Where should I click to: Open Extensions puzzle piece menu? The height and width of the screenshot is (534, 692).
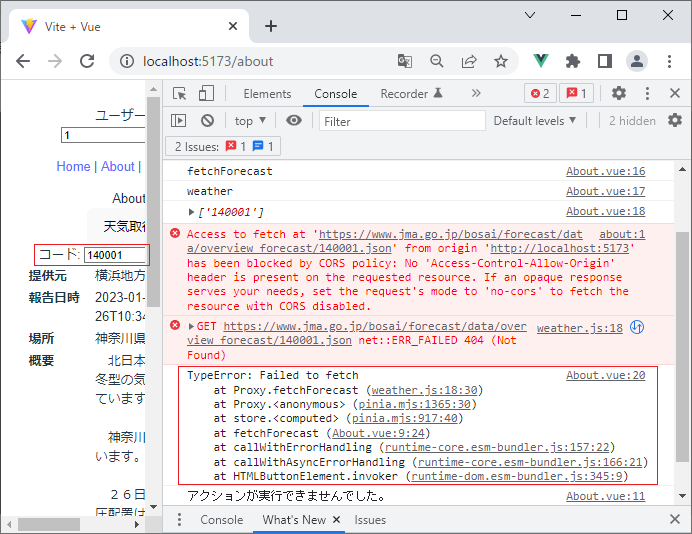572,61
